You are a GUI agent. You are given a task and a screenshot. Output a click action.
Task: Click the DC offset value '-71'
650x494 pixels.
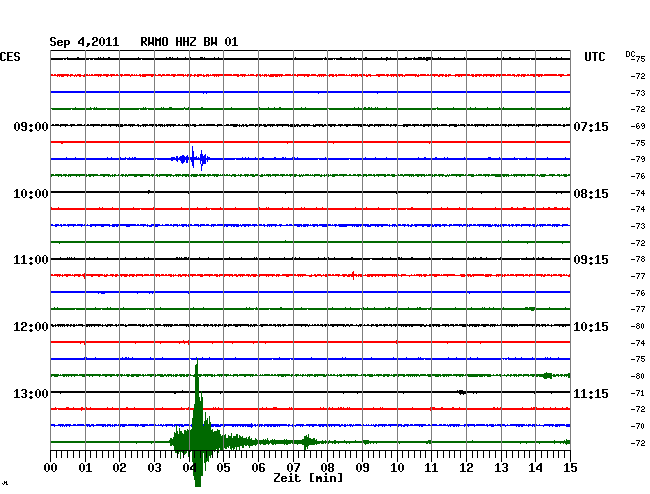(638, 393)
